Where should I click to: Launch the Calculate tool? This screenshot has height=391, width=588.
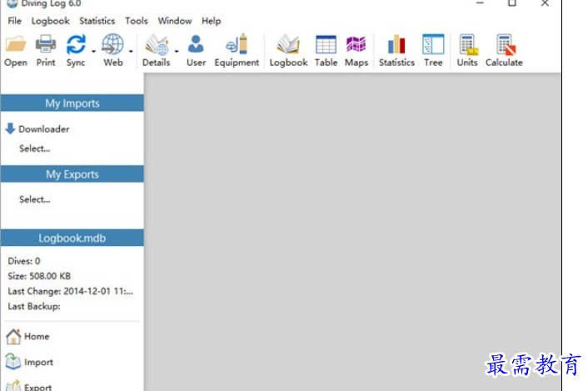coord(504,44)
